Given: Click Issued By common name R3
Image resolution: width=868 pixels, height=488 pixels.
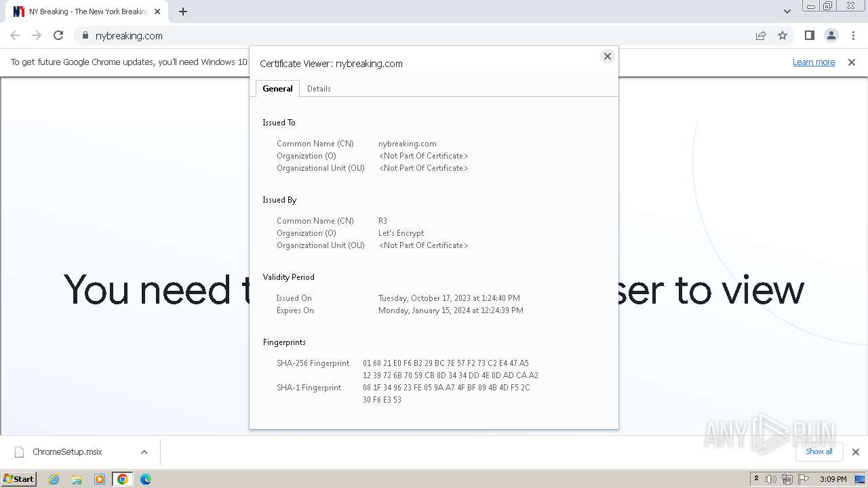Looking at the screenshot, I should (x=383, y=221).
